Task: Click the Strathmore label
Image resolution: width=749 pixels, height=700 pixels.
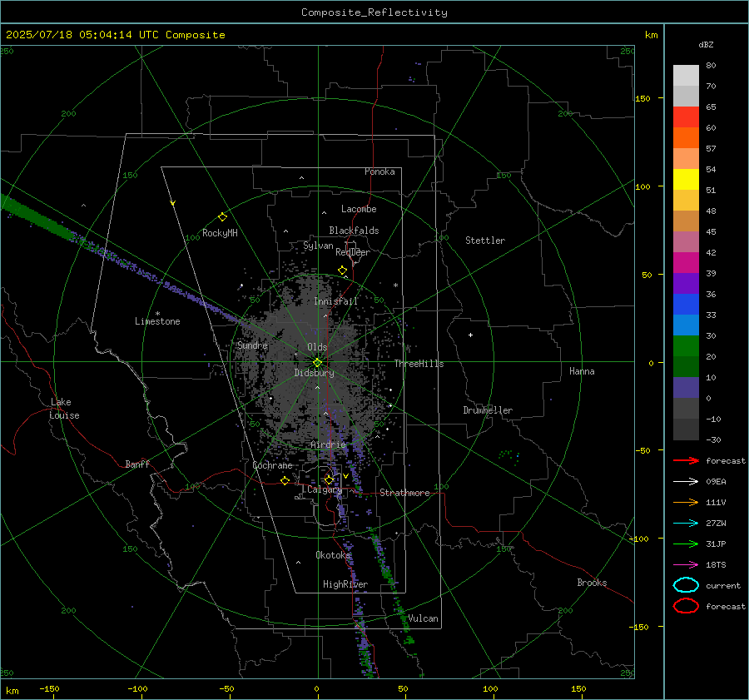Action: [404, 493]
